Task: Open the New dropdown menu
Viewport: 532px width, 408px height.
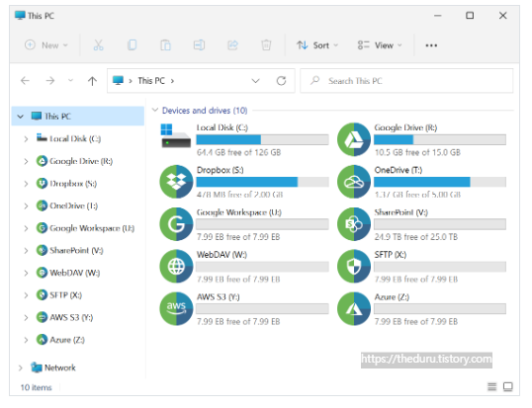Action: click(46, 45)
